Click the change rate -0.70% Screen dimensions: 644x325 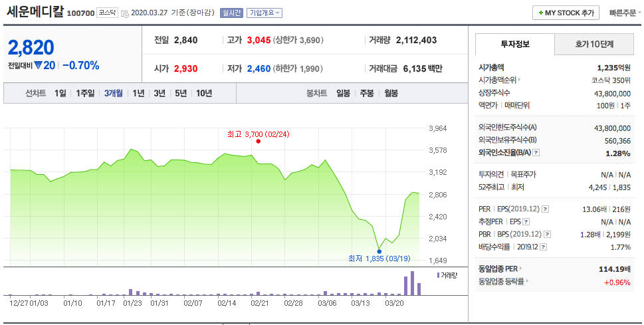(81, 65)
